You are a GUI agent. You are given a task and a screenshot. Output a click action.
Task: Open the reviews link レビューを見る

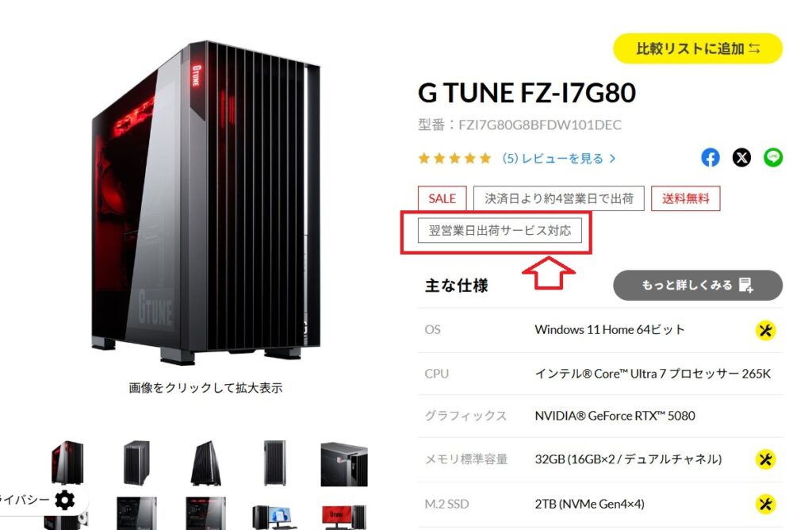point(559,158)
